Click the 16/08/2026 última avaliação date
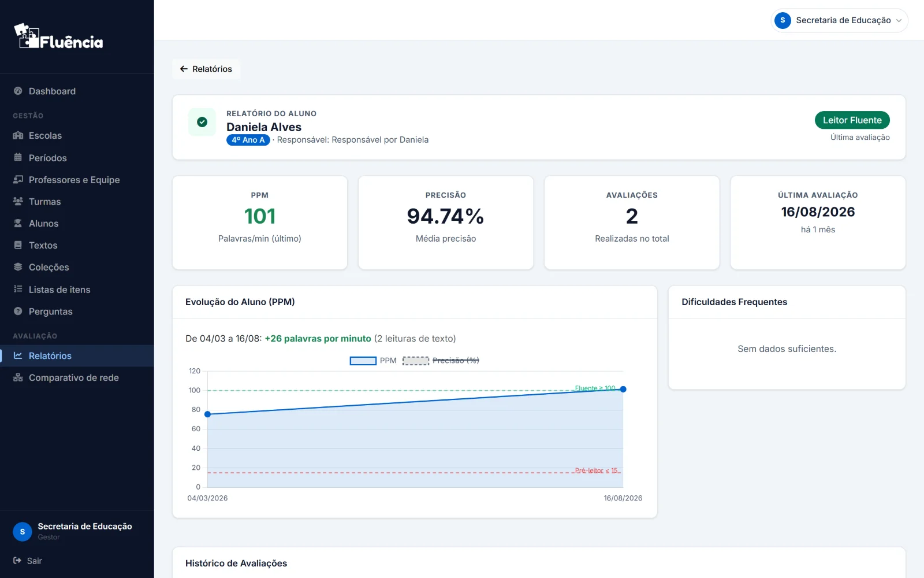 point(818,212)
